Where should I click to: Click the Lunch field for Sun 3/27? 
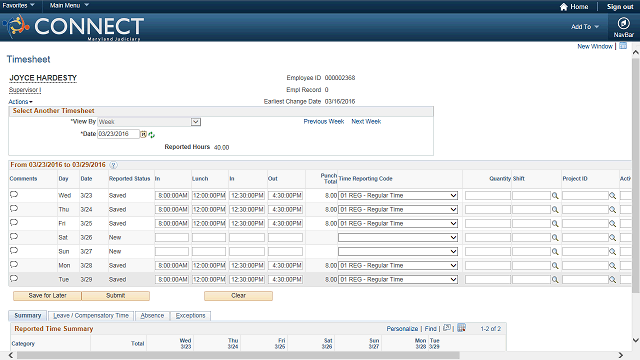pos(209,251)
